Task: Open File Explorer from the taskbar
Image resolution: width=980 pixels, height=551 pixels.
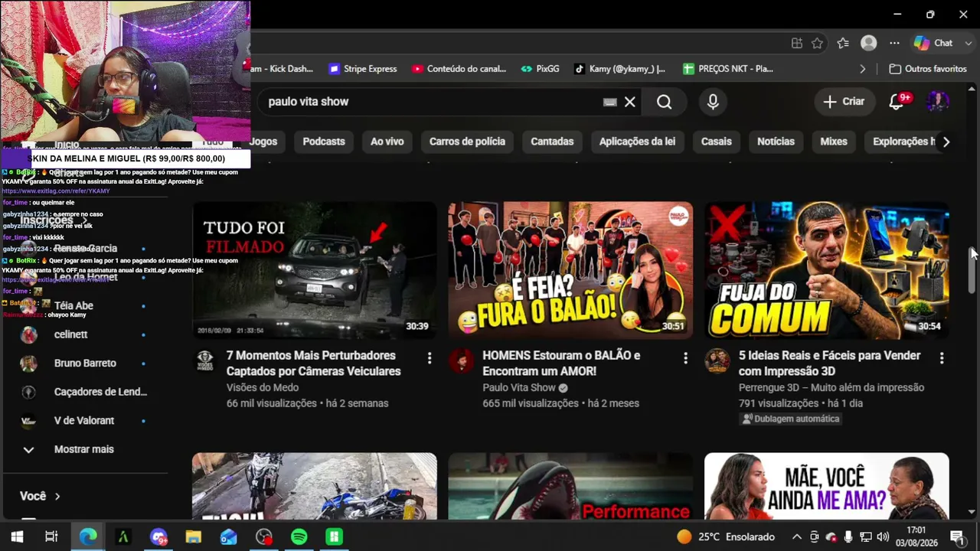Action: coord(194,537)
